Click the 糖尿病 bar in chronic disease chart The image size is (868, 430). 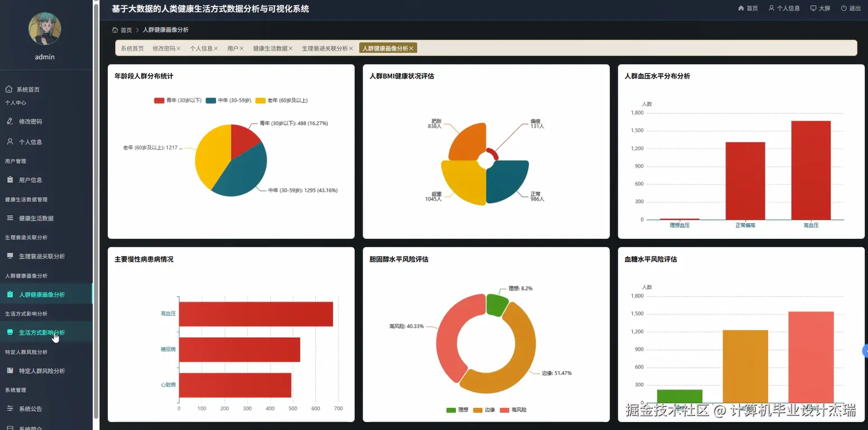coord(240,350)
